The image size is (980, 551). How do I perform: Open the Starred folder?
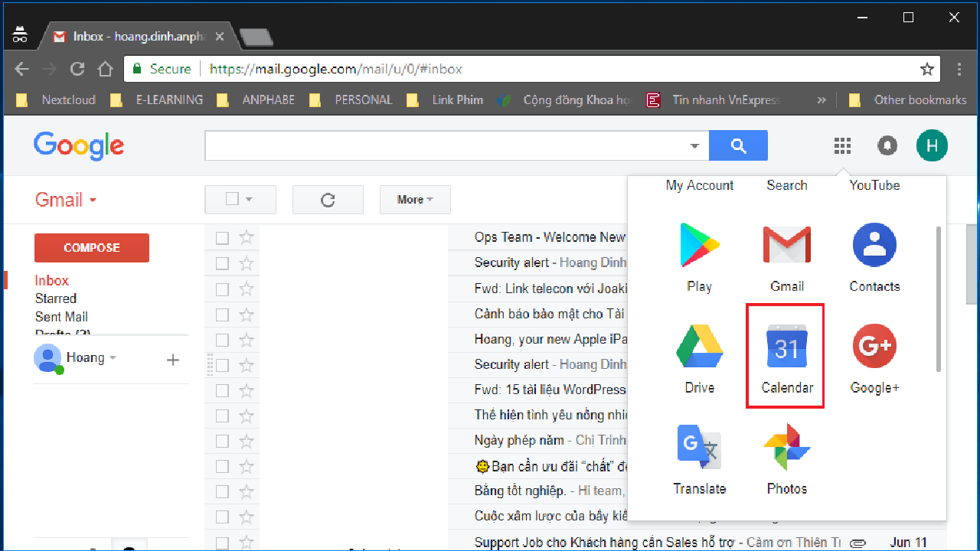[55, 298]
